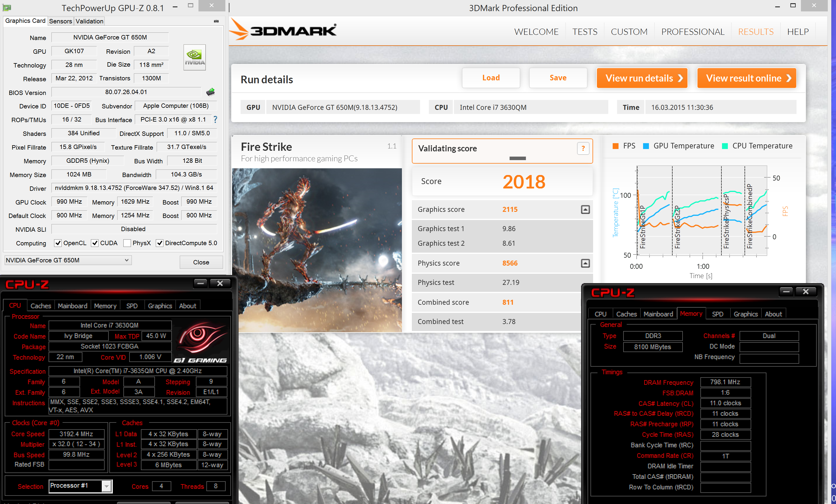
Task: Click the Fire Strike preview image
Action: coord(317,250)
